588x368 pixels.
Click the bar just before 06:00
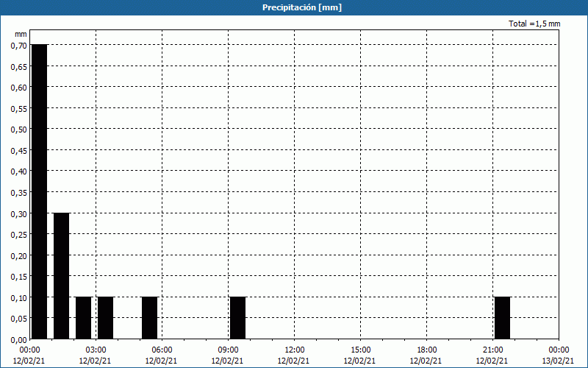150,318
